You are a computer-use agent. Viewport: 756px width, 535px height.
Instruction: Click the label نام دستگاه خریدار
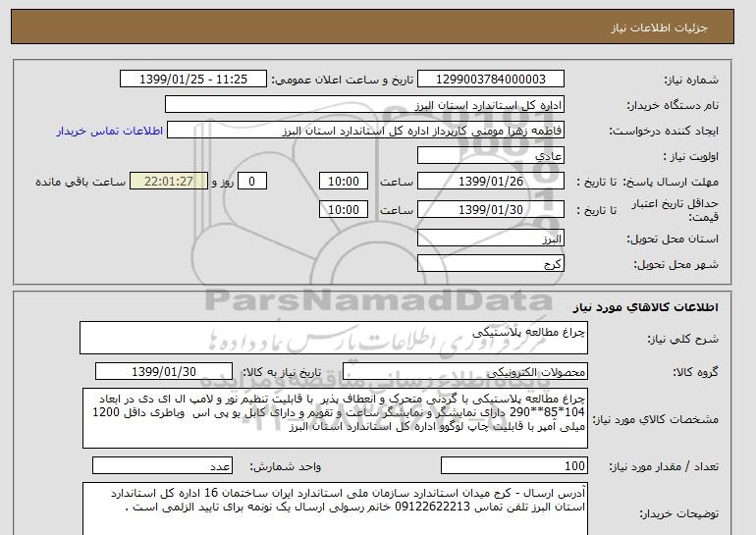(673, 105)
